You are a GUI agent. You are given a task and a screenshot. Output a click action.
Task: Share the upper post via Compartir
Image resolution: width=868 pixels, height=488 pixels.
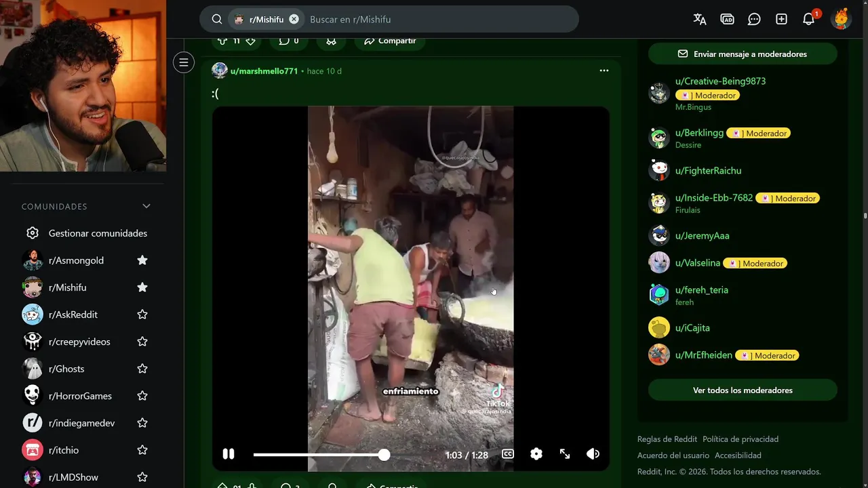390,41
